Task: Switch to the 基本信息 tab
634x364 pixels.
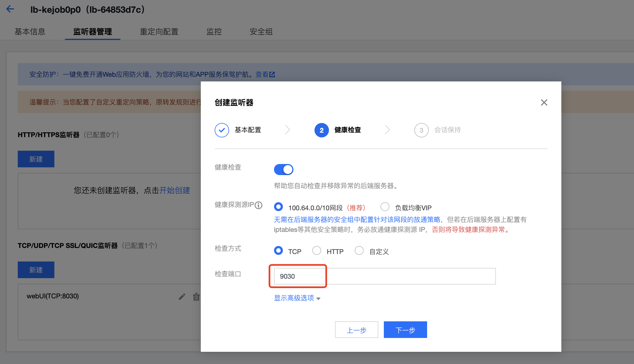Action: click(30, 32)
